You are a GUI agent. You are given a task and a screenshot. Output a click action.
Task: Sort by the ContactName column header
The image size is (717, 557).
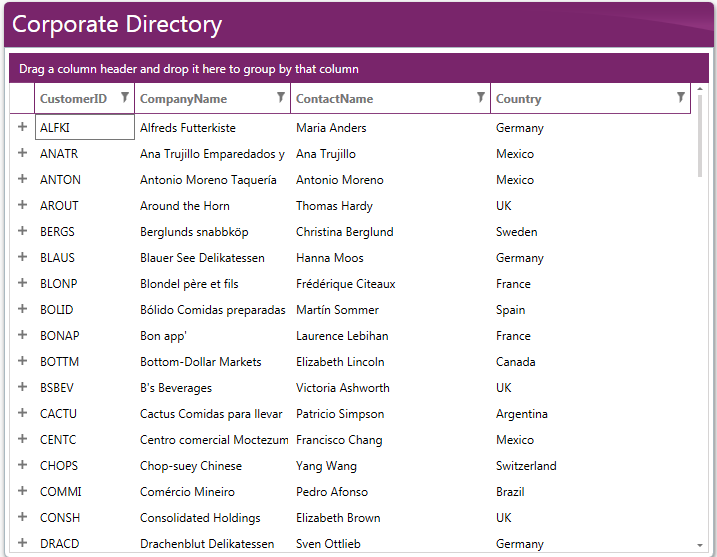click(x=334, y=99)
